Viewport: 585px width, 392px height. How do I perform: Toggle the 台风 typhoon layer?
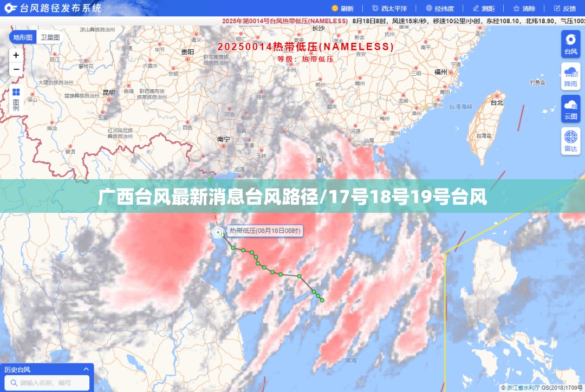(x=570, y=44)
